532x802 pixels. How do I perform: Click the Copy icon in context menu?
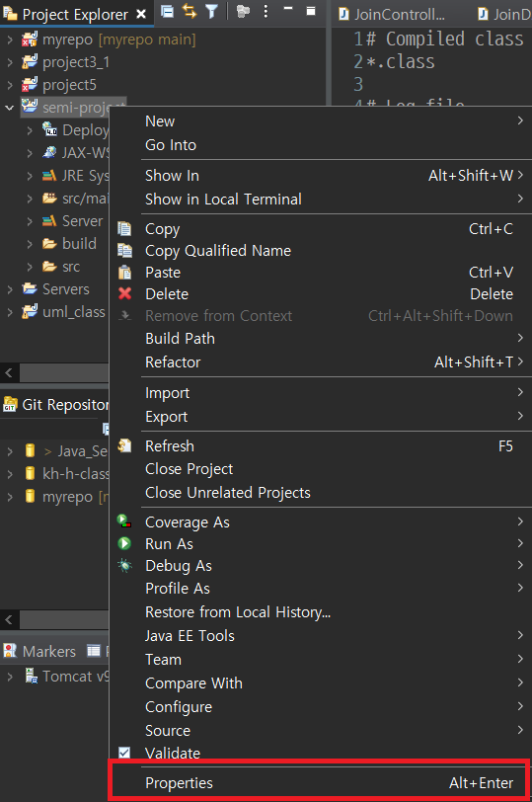[x=124, y=228]
